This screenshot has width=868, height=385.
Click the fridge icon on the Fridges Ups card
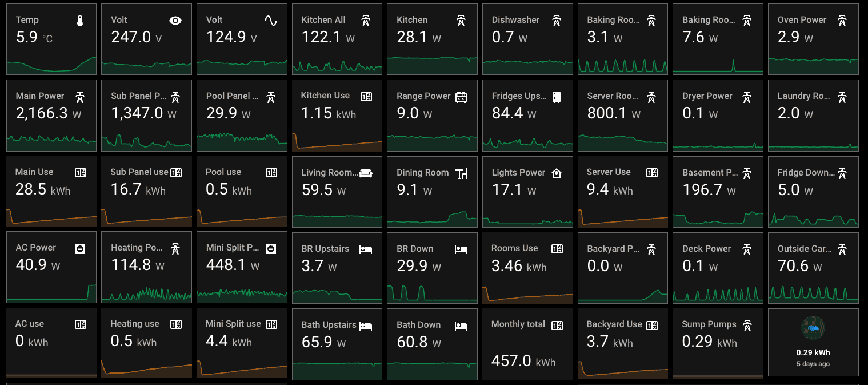556,97
